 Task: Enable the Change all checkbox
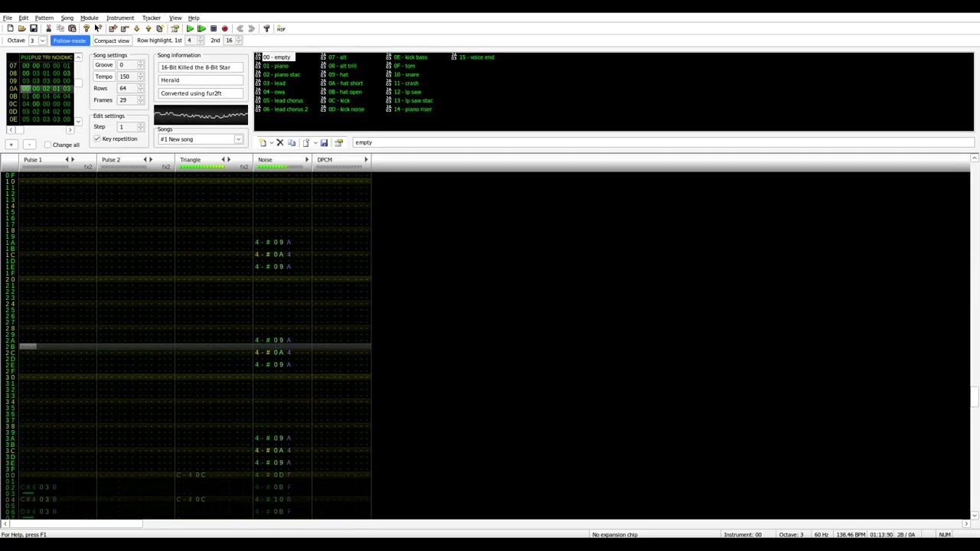tap(47, 145)
